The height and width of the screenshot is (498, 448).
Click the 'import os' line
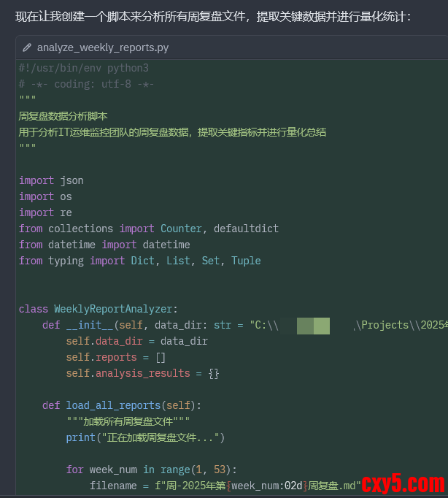coord(45,196)
